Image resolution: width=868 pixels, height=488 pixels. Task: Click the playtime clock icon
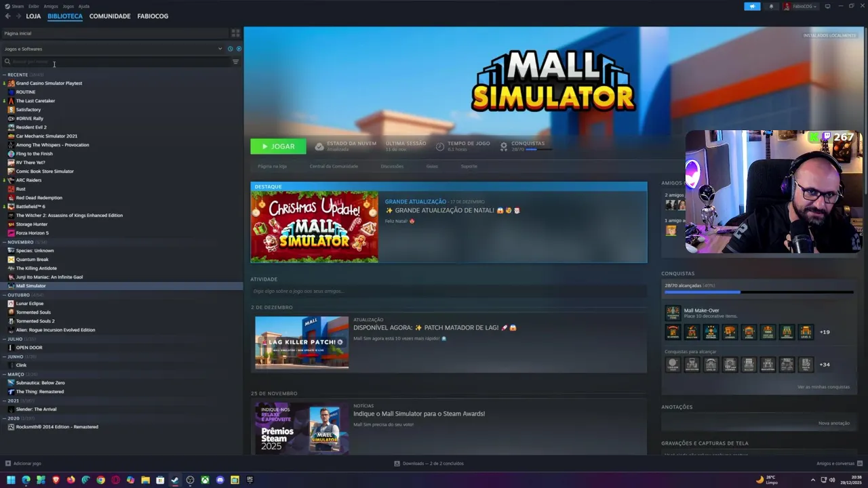(x=440, y=146)
